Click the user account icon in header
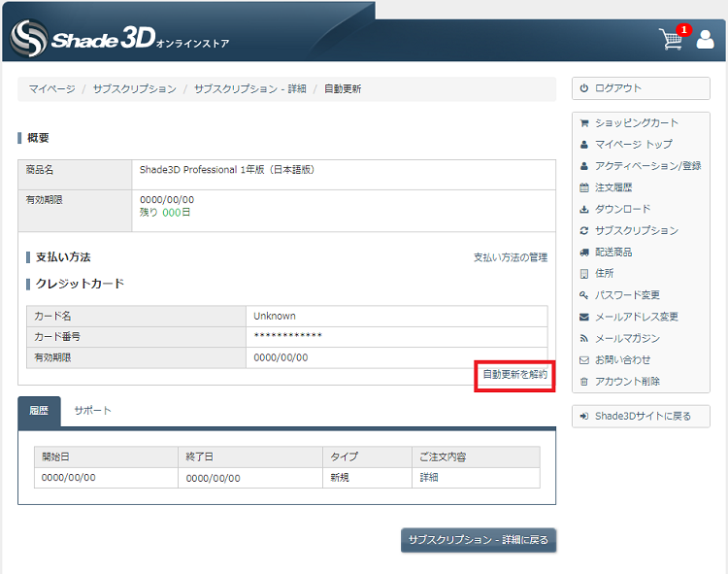728x574 pixels. (705, 40)
